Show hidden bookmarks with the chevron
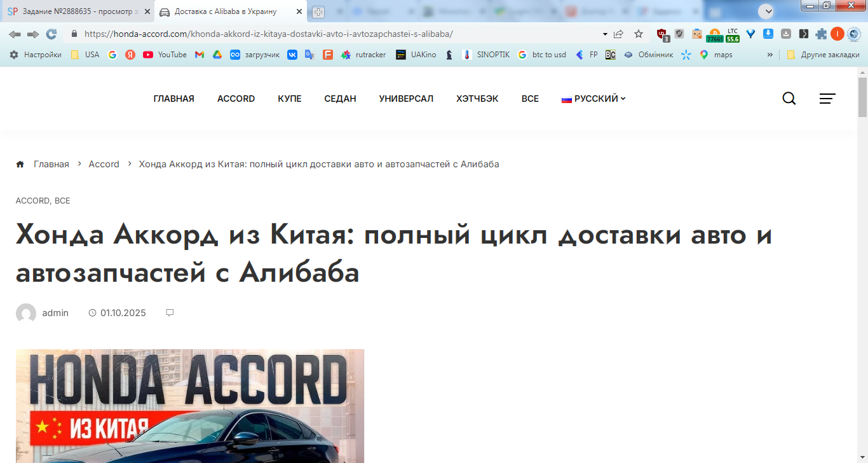868x463 pixels. (770, 55)
